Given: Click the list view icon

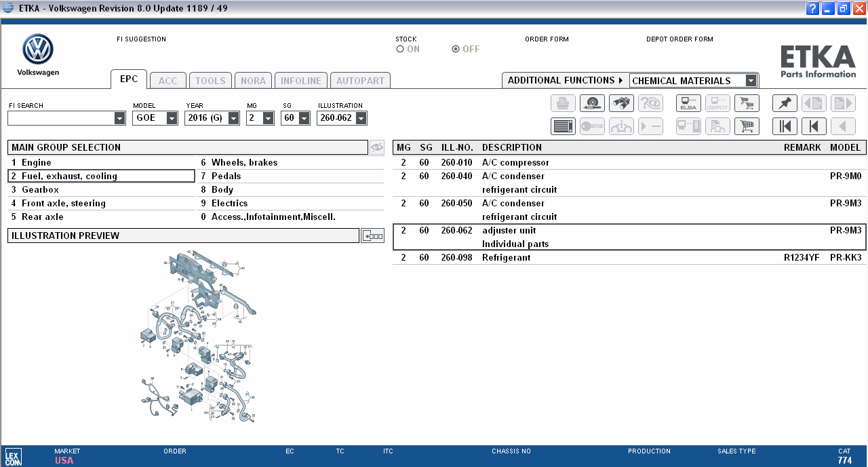Looking at the screenshot, I should (563, 126).
